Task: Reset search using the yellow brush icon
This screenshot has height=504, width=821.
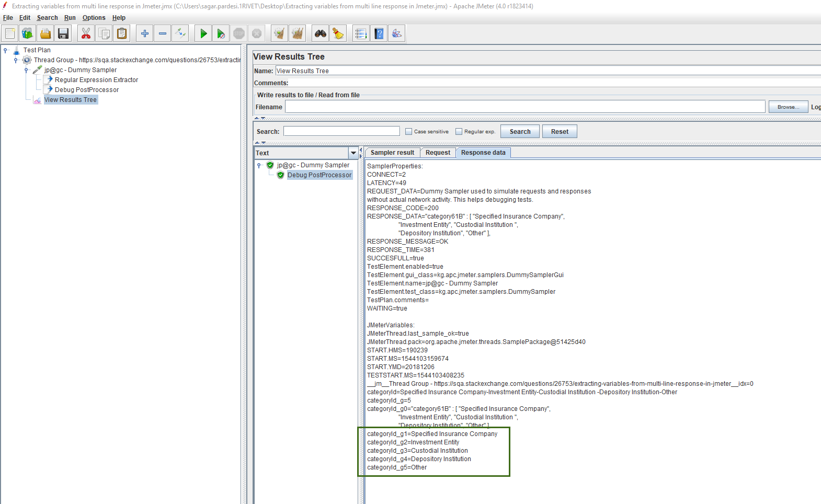Action: point(338,33)
